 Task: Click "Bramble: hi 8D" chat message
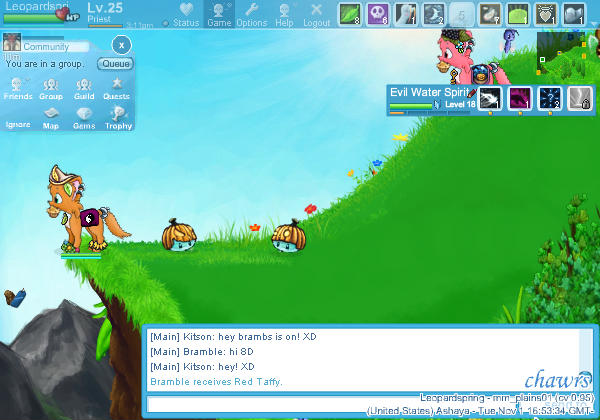202,352
